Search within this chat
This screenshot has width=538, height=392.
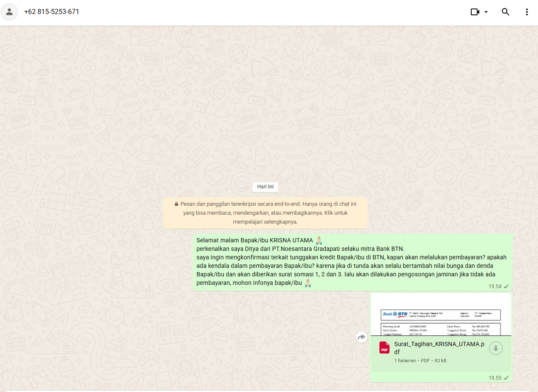click(505, 12)
